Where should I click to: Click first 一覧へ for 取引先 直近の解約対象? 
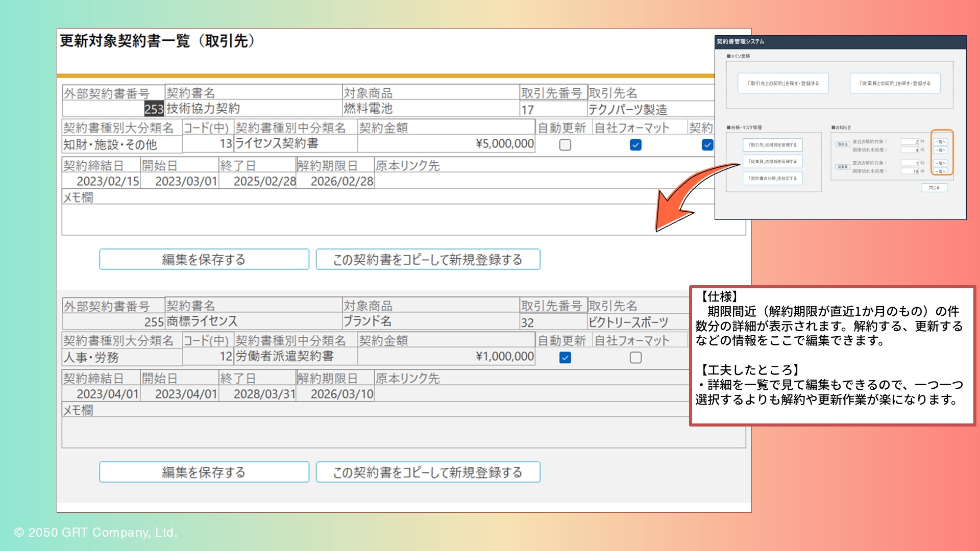940,142
